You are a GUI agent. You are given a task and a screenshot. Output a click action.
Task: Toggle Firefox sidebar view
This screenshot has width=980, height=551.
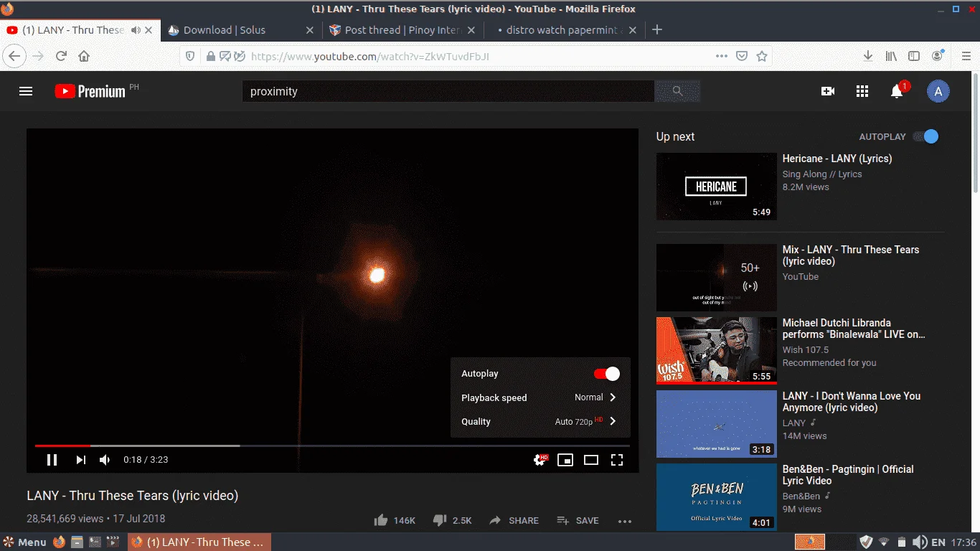tap(914, 56)
